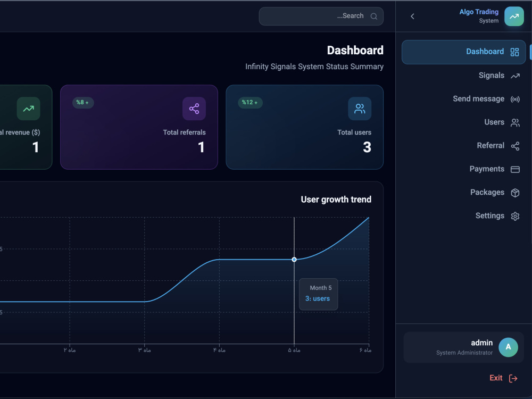Click the share icon beside Referral
Image resolution: width=532 pixels, height=399 pixels.
515,146
